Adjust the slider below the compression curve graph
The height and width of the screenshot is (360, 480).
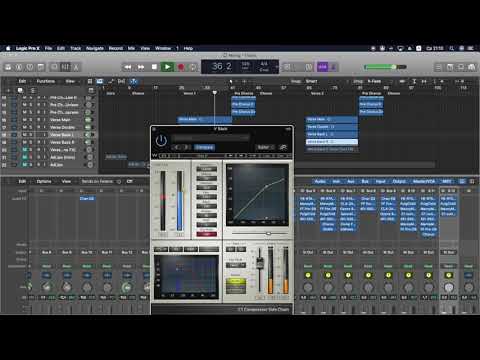click(x=268, y=233)
